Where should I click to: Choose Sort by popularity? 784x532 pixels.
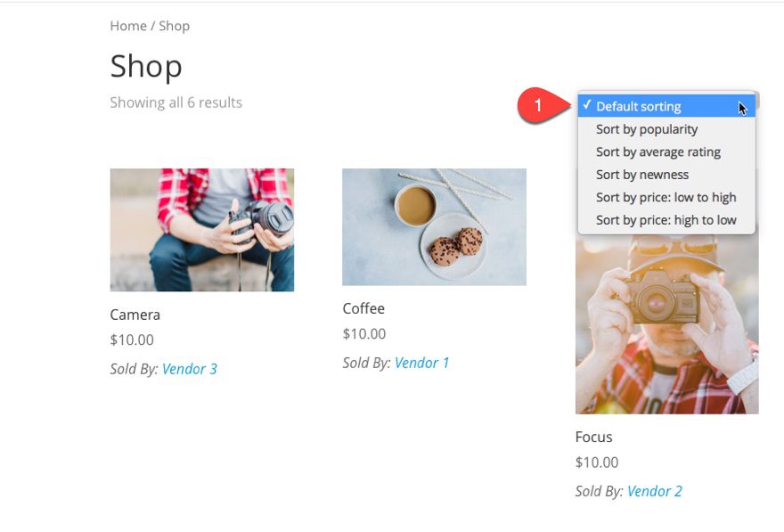coord(646,129)
